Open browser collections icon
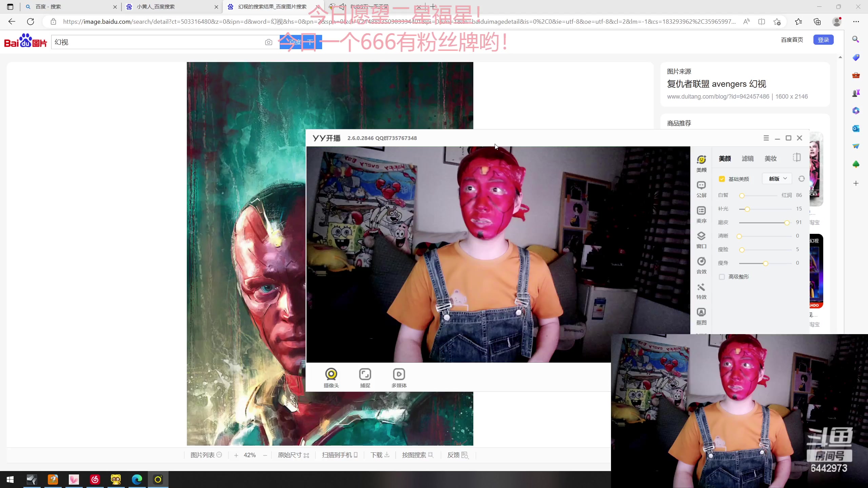Screen dimensions: 868x488 coord(817,22)
